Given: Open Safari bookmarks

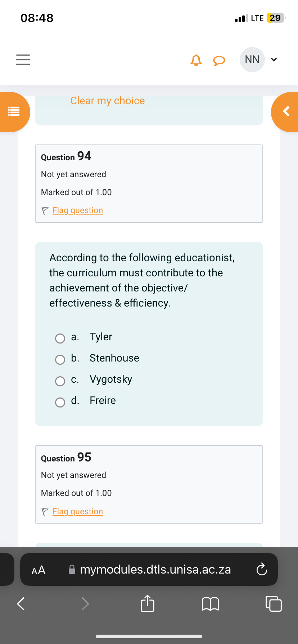Looking at the screenshot, I should click(x=211, y=604).
